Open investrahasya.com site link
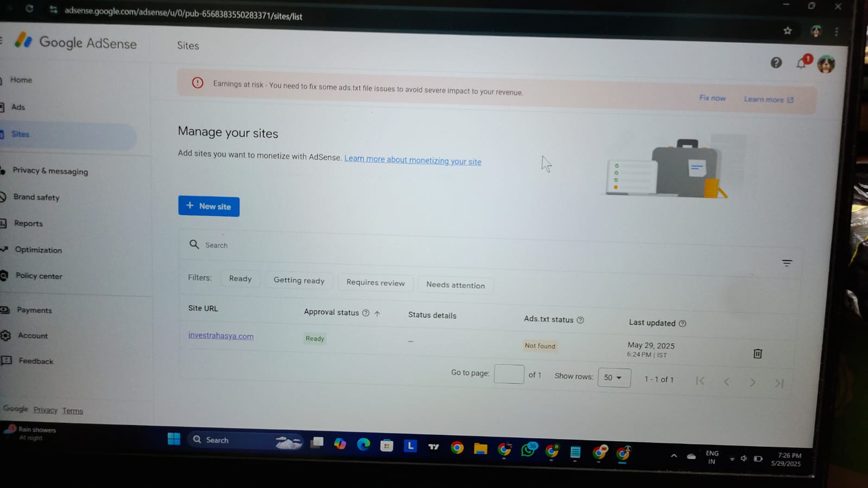This screenshot has height=488, width=868. pyautogui.click(x=221, y=336)
